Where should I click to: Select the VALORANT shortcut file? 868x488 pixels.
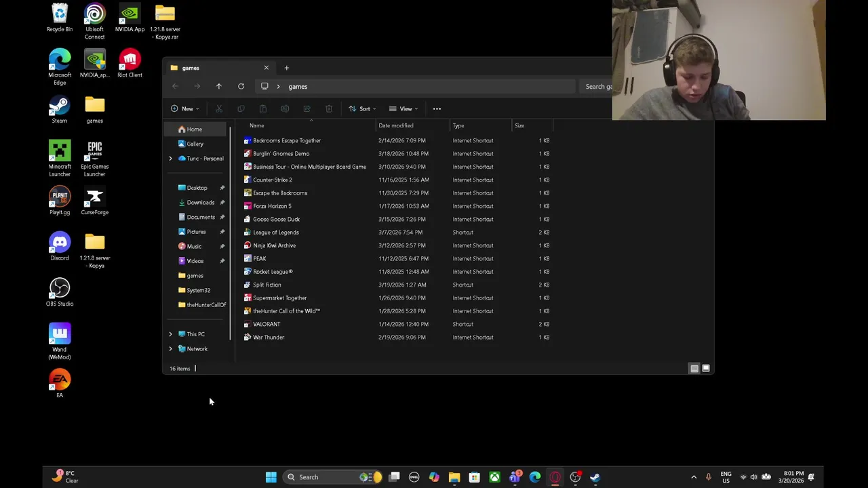(266, 324)
